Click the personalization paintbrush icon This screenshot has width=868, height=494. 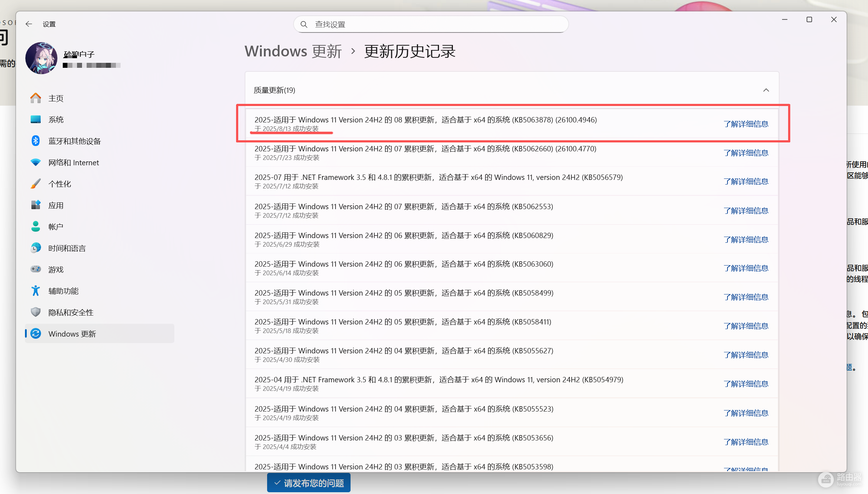click(36, 184)
